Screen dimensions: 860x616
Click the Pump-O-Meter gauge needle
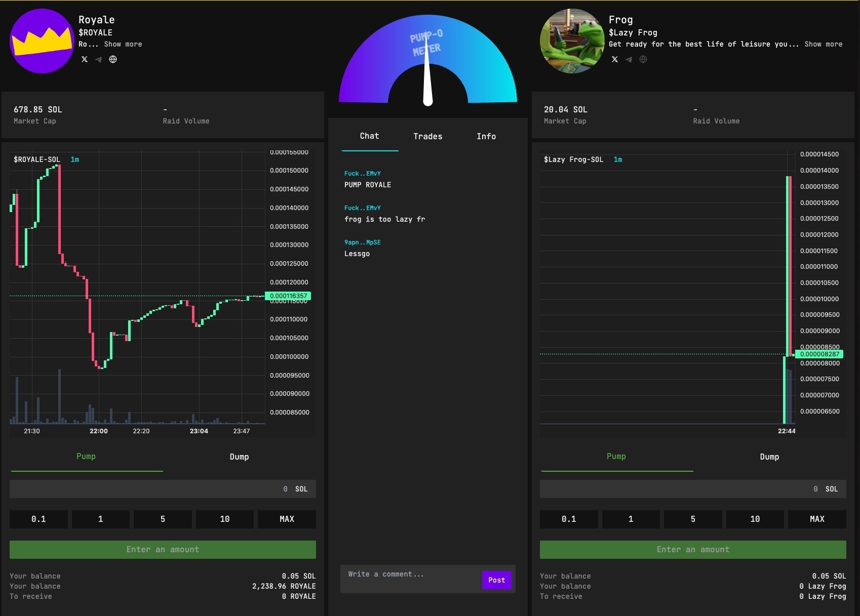[x=427, y=76]
